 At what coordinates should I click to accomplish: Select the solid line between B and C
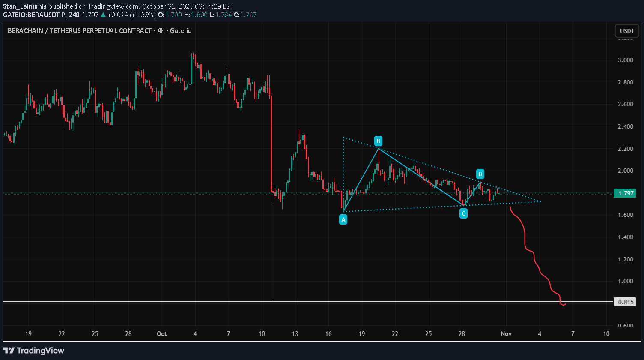pyautogui.click(x=420, y=176)
